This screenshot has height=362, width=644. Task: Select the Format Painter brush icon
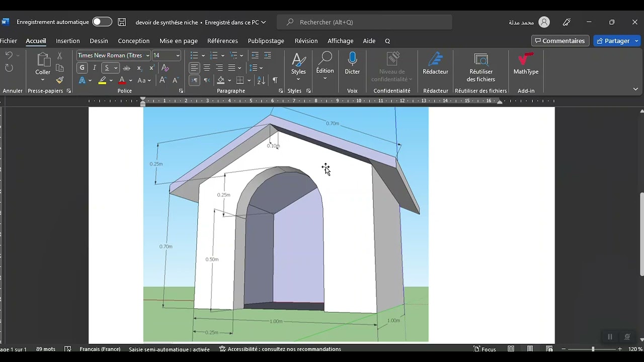[x=59, y=80]
